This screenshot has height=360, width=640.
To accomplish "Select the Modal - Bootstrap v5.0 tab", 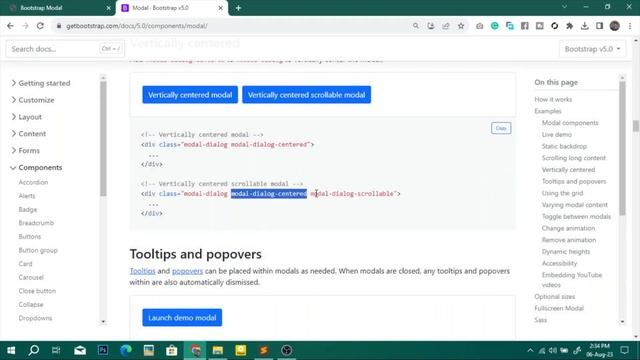I will (x=172, y=8).
